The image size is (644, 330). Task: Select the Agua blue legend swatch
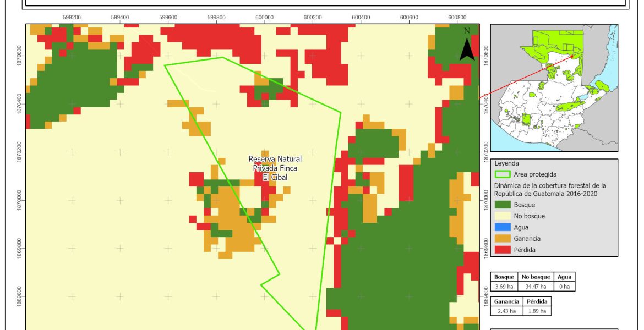coord(502,227)
